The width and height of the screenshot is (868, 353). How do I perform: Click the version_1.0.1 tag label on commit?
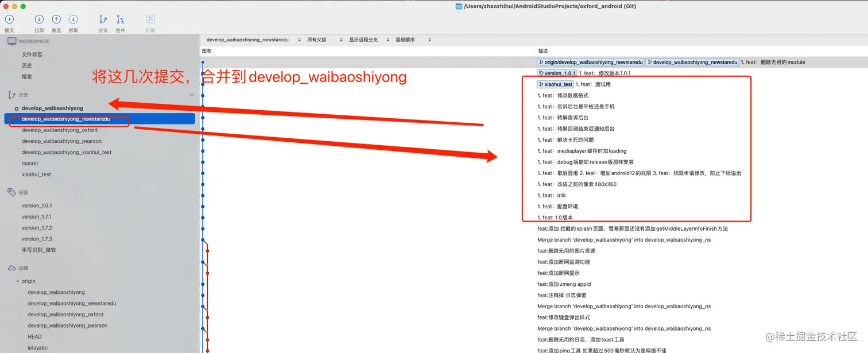[557, 73]
